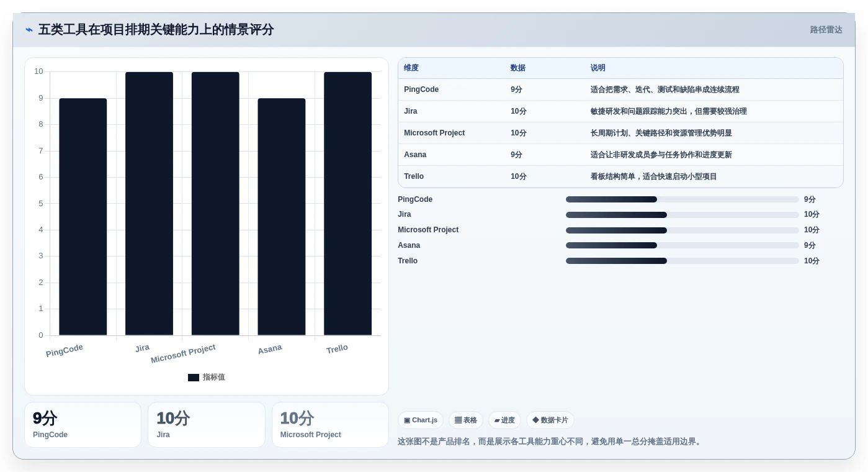This screenshot has width=868, height=472.
Task: Select the PingCode table row name
Action: pos(421,89)
